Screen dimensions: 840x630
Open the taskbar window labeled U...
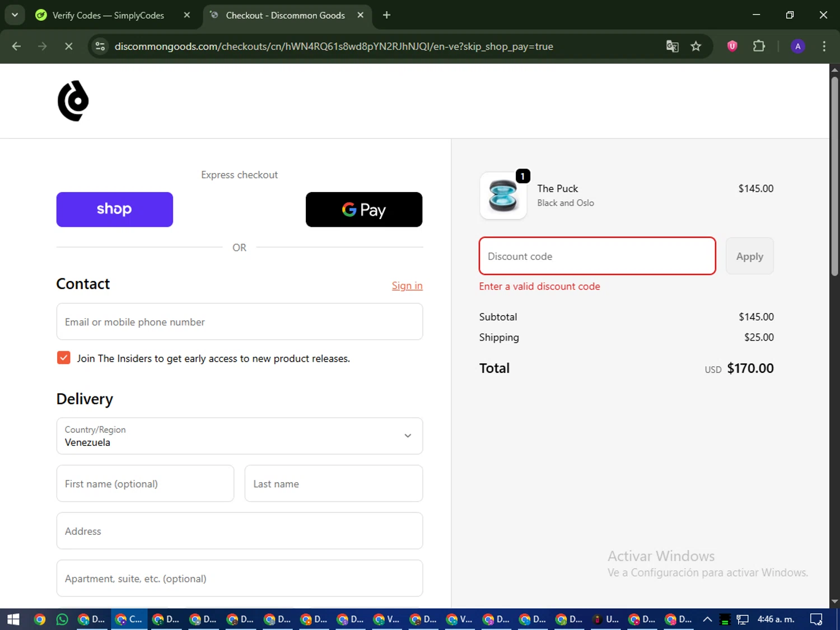pos(606,619)
